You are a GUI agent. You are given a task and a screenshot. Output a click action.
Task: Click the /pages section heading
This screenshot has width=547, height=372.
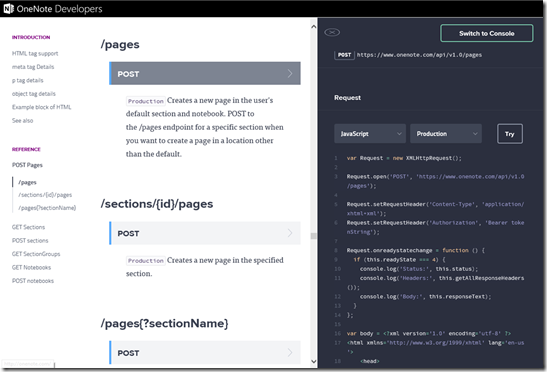[x=120, y=44]
